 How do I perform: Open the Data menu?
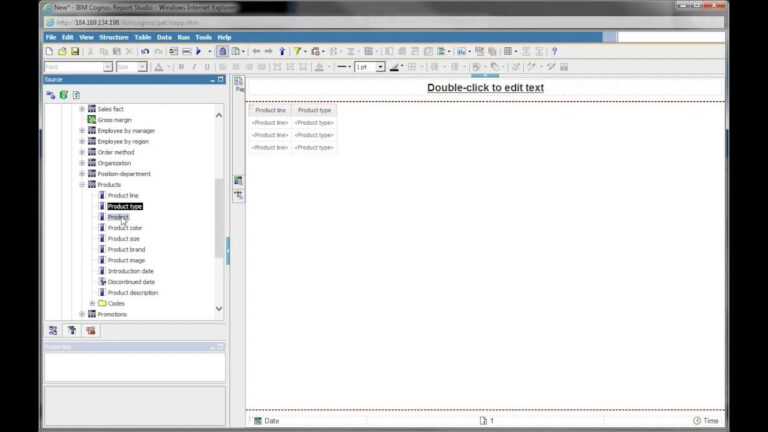(164, 37)
